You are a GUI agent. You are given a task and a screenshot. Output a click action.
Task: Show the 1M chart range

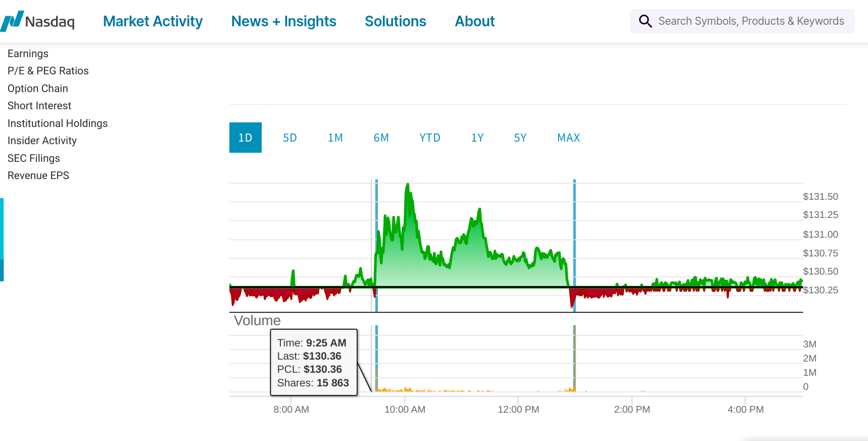[x=335, y=138]
